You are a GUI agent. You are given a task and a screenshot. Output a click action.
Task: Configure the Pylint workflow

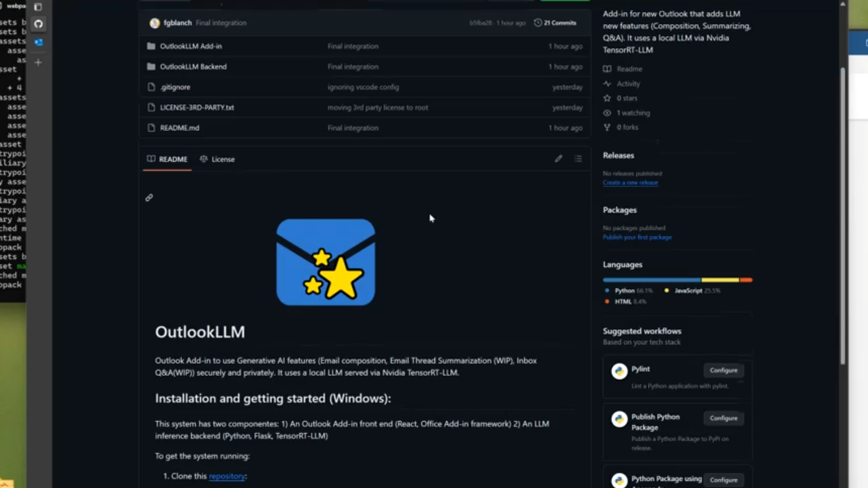pyautogui.click(x=723, y=370)
